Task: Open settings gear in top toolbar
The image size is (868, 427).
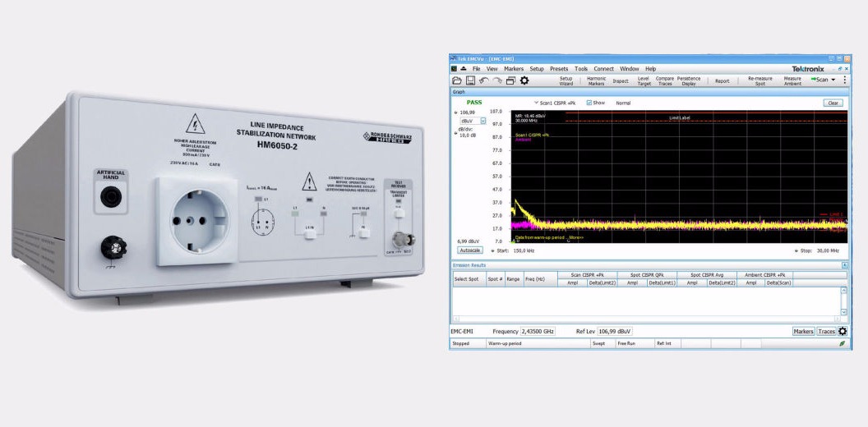Action: click(x=524, y=80)
